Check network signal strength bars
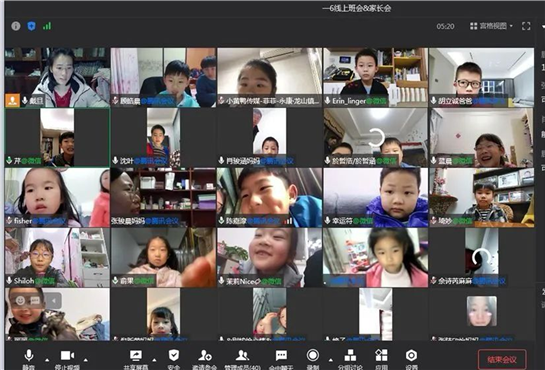Image resolution: width=545 pixels, height=370 pixels. click(x=47, y=26)
